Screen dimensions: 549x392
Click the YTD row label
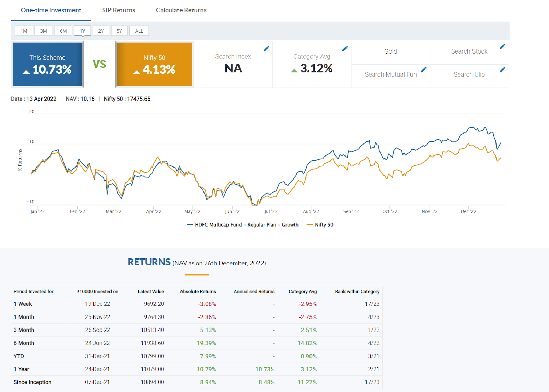click(x=19, y=356)
